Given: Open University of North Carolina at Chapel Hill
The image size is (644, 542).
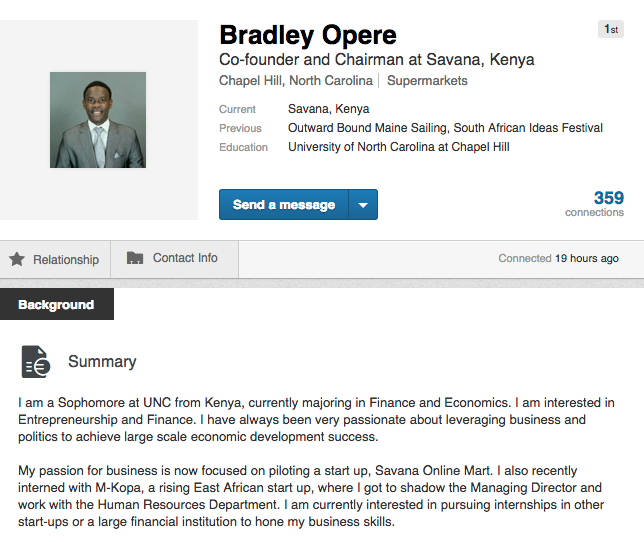Looking at the screenshot, I should tap(399, 147).
